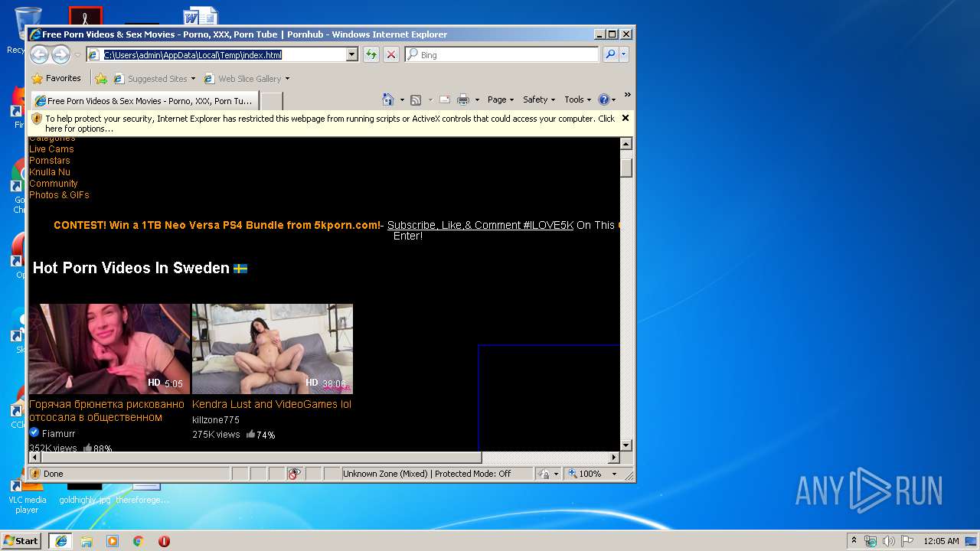Open Windows Explorer from the taskbar
The height and width of the screenshot is (551, 980).
point(87,541)
